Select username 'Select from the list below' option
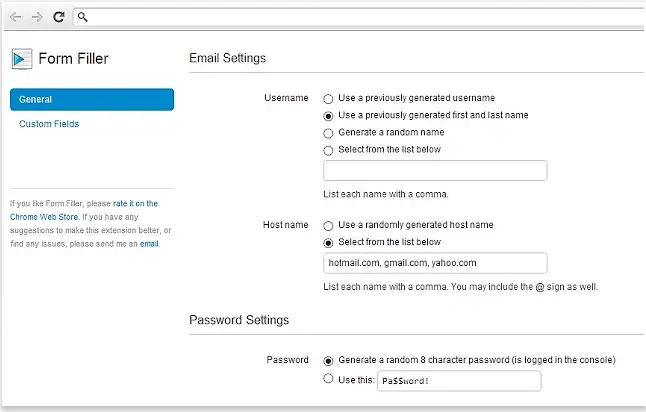Viewport: 646px width, 412px height. pos(328,149)
